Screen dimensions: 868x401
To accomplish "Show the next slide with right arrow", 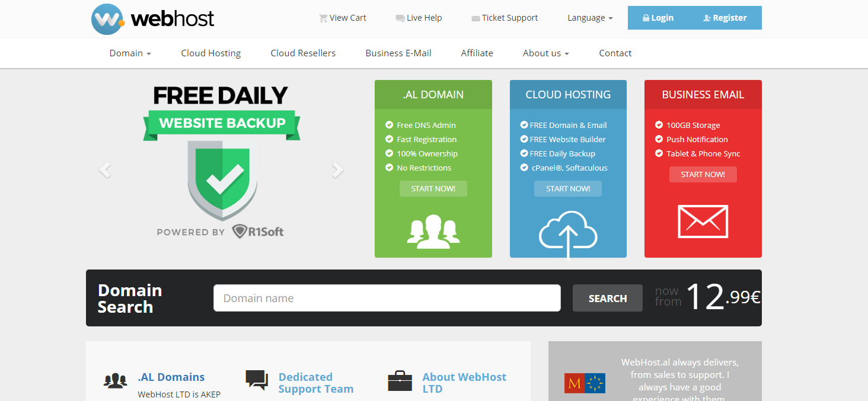I will click(x=337, y=170).
